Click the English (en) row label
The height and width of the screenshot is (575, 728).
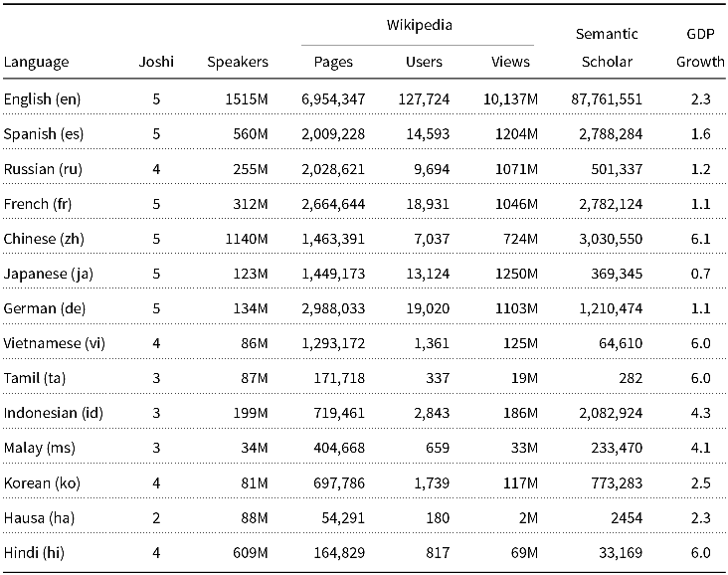(42, 99)
